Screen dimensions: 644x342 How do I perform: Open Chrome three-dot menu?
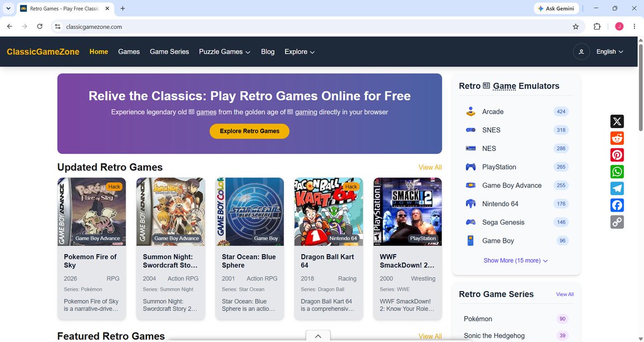[634, 26]
